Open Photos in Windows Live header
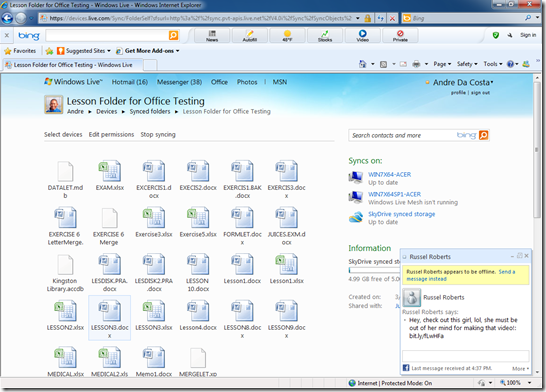546x392 pixels. coord(247,82)
